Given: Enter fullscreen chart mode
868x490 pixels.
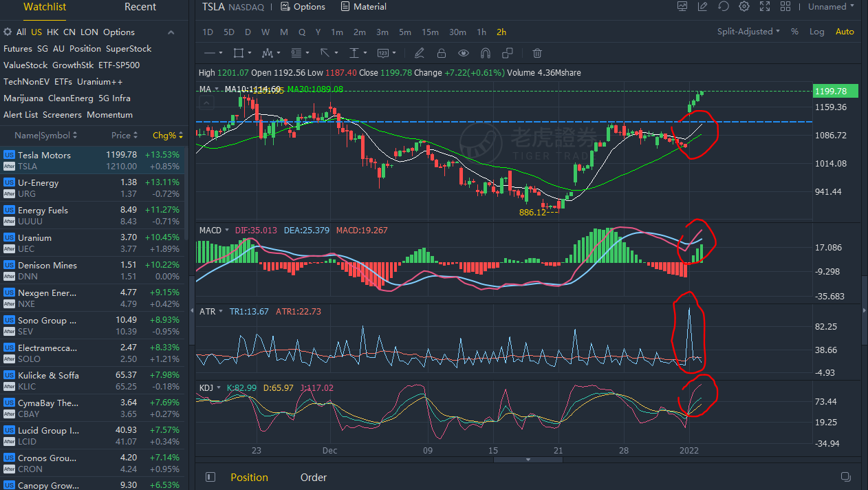Looking at the screenshot, I should 764,6.
